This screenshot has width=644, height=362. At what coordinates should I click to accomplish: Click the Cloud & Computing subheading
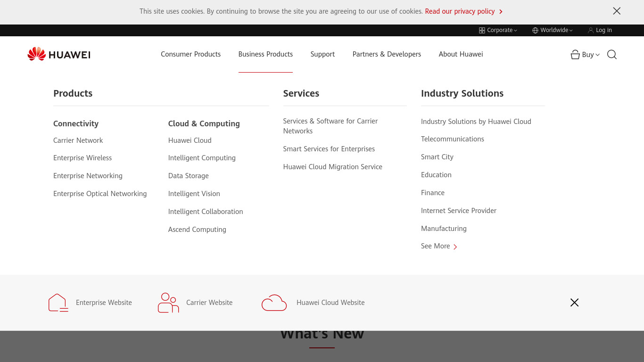pos(204,123)
